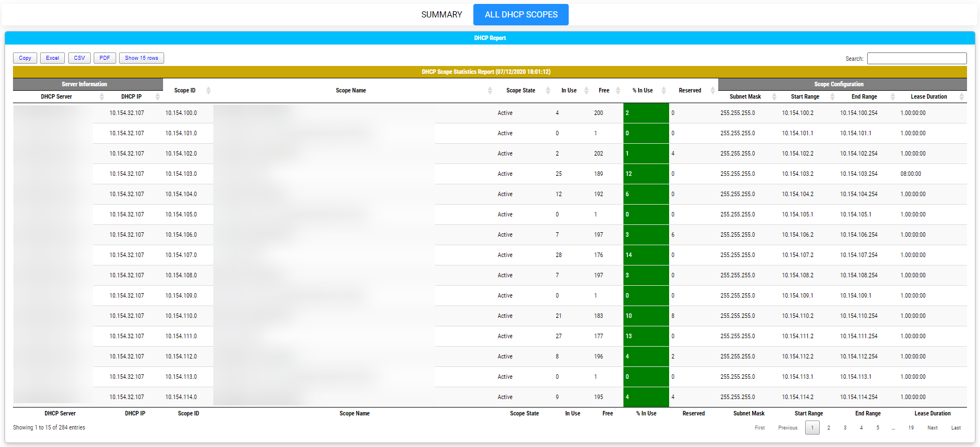
Task: Sort by Lease Duration arrows
Action: 961,97
